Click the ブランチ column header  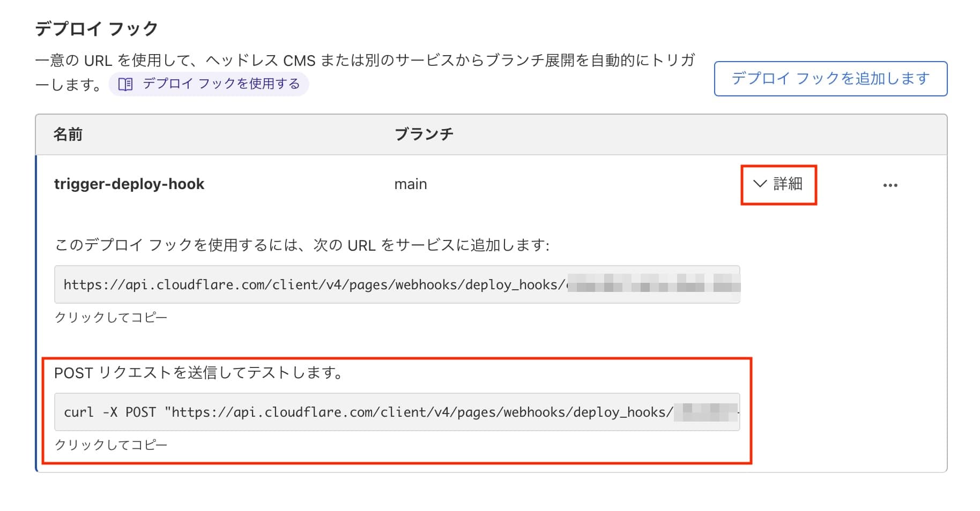click(x=423, y=134)
